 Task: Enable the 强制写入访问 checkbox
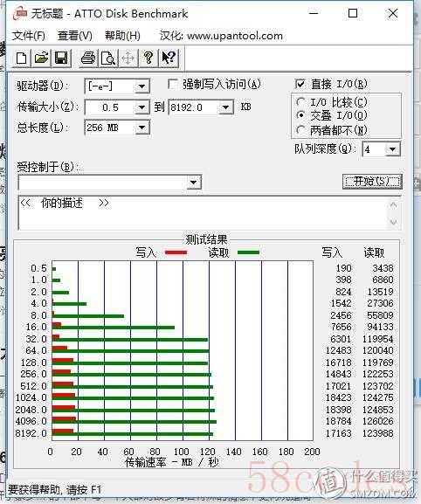(x=173, y=85)
